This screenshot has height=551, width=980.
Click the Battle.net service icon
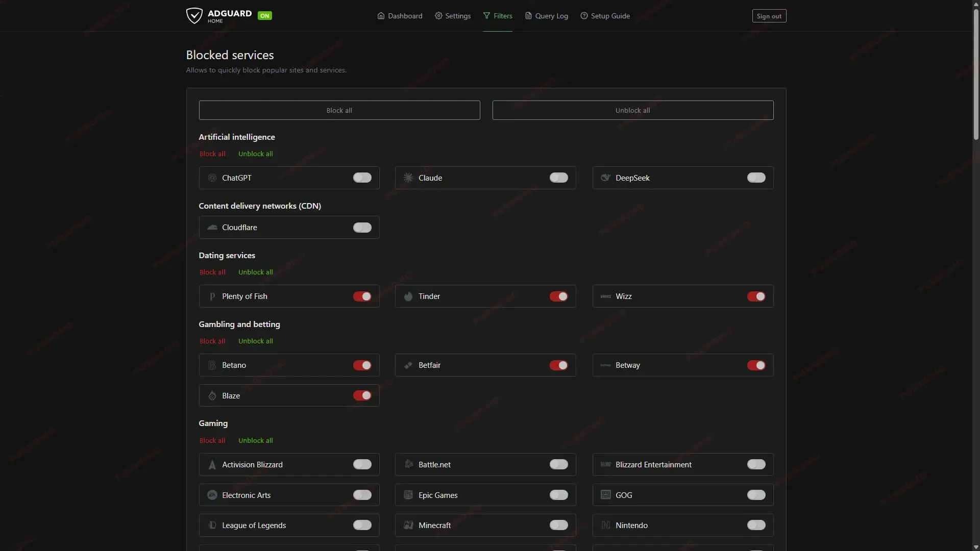point(408,464)
